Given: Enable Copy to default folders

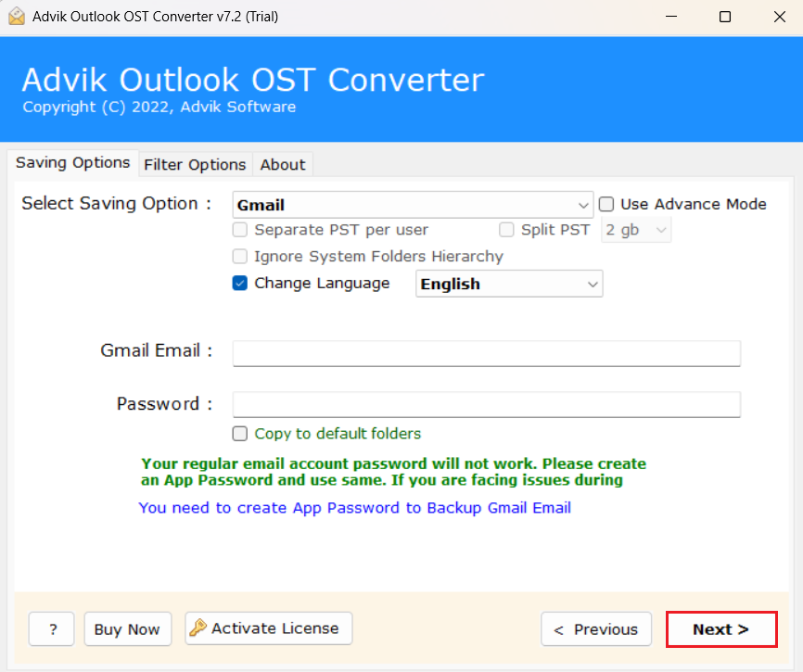Looking at the screenshot, I should 239,434.
